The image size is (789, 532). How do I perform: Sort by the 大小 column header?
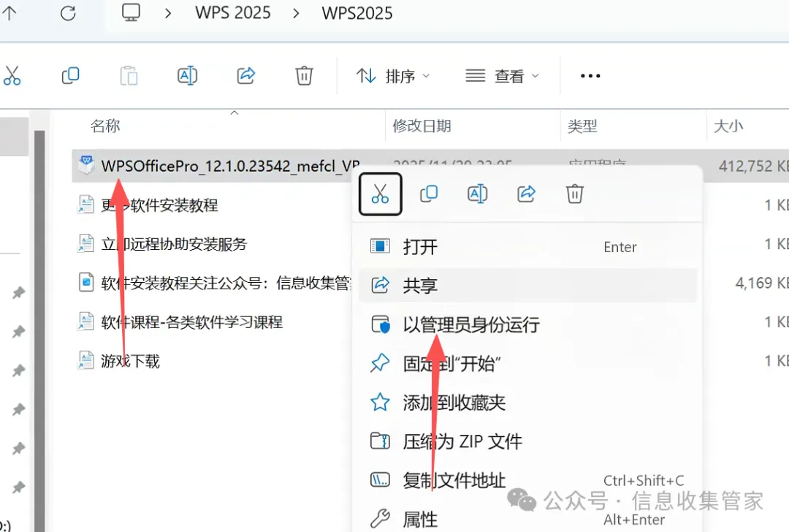point(728,125)
